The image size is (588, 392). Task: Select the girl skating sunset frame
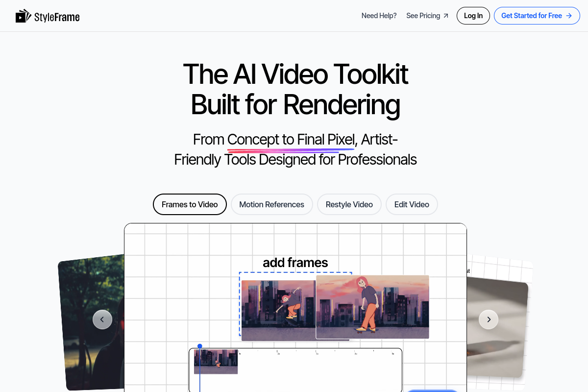tap(372, 307)
